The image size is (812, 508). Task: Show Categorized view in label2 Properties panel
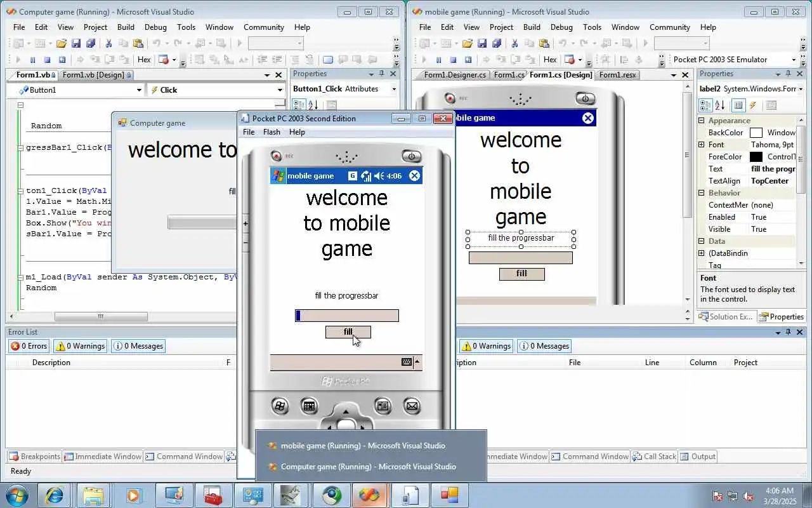[706, 105]
